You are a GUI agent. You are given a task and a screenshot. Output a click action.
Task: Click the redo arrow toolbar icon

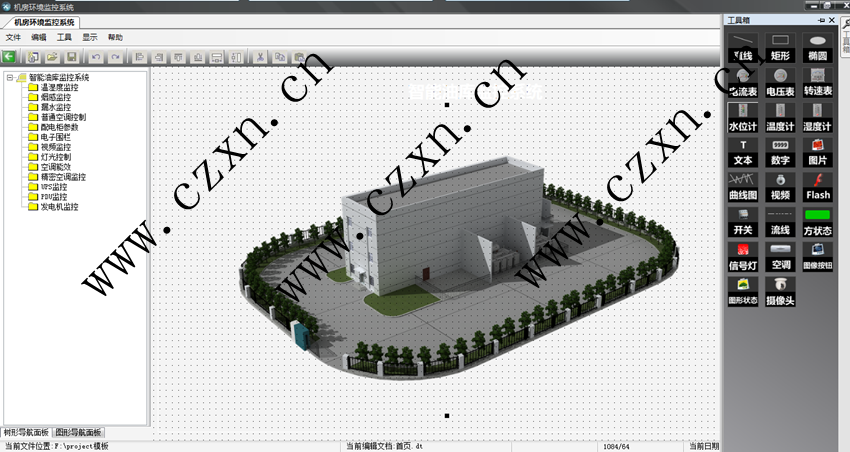pyautogui.click(x=115, y=56)
